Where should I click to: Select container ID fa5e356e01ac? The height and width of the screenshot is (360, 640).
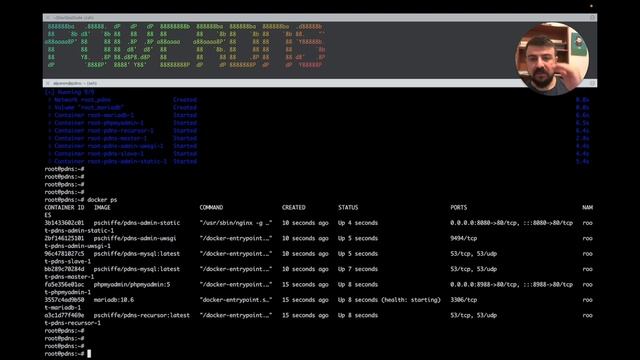point(64,284)
